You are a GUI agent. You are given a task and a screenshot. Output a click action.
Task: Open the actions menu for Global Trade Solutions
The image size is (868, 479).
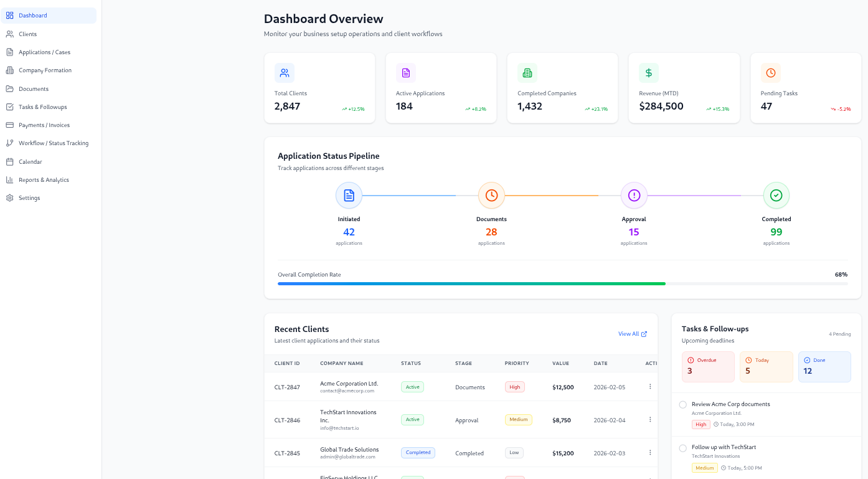[x=649, y=452]
